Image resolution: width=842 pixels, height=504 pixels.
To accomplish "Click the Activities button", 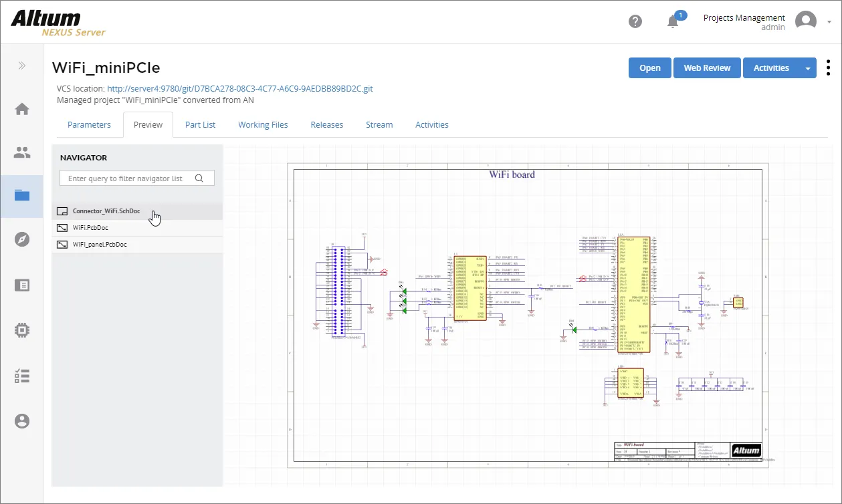I will point(771,68).
